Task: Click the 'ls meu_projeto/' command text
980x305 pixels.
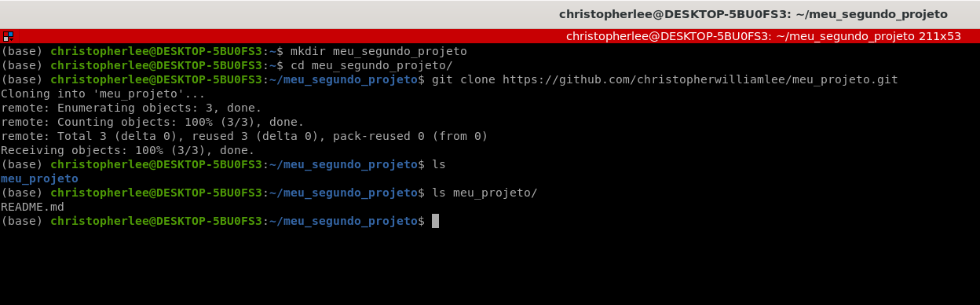Action: click(x=485, y=193)
